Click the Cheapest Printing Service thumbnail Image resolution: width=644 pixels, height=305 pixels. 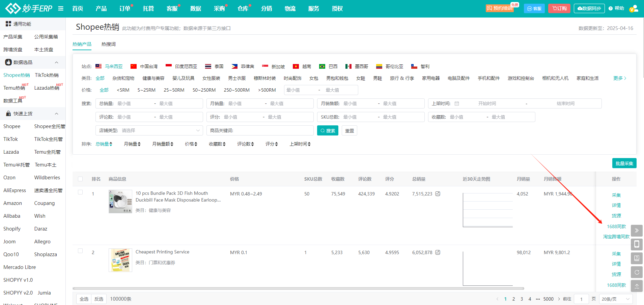pos(120,260)
